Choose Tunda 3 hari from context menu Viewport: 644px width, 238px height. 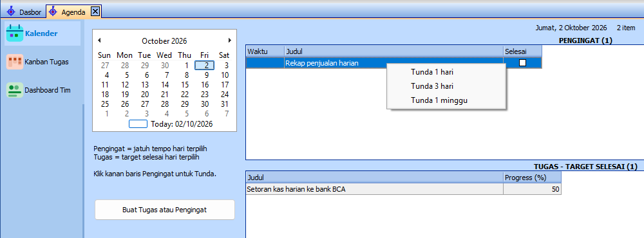tap(446, 86)
